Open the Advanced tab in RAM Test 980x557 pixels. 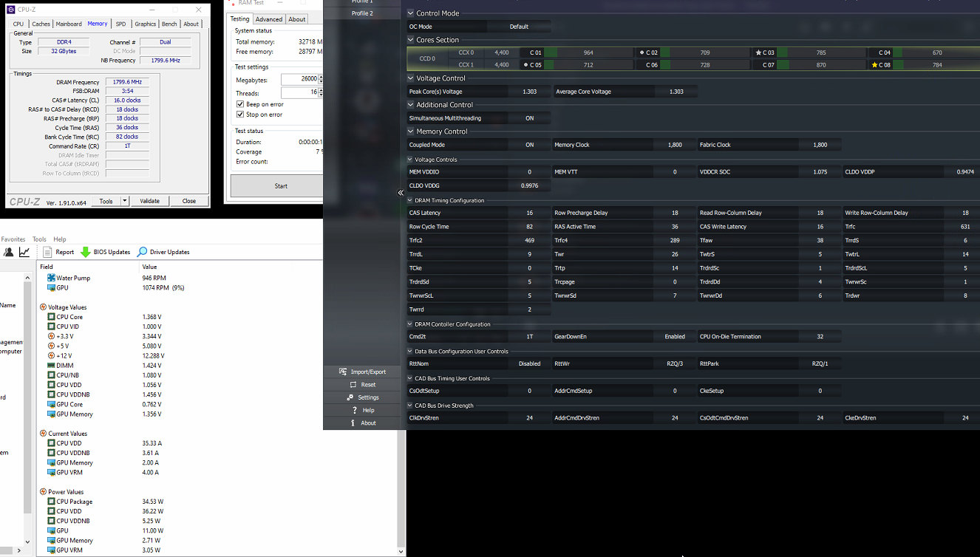(x=269, y=19)
